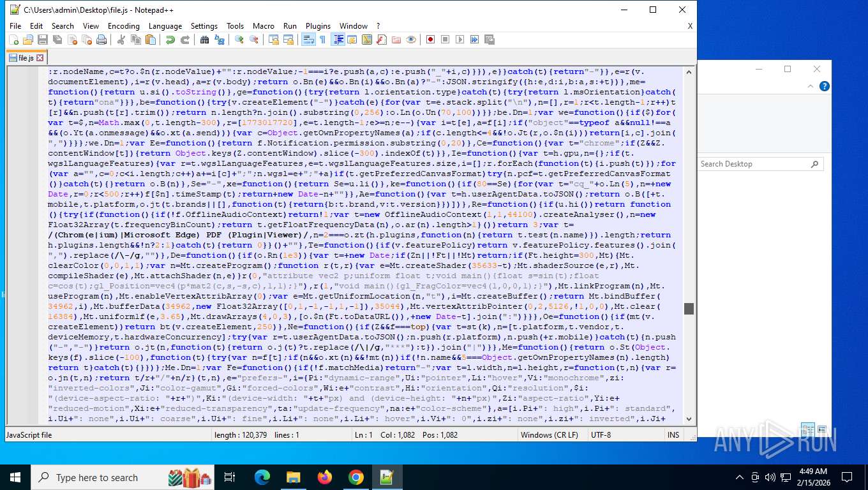This screenshot has width=868, height=490.
Task: Zoom out using toolbar magnifier icon
Action: pyautogui.click(x=254, y=40)
